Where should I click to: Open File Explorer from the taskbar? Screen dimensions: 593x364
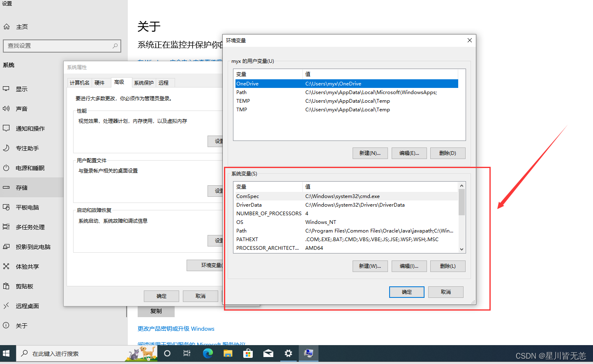228,353
